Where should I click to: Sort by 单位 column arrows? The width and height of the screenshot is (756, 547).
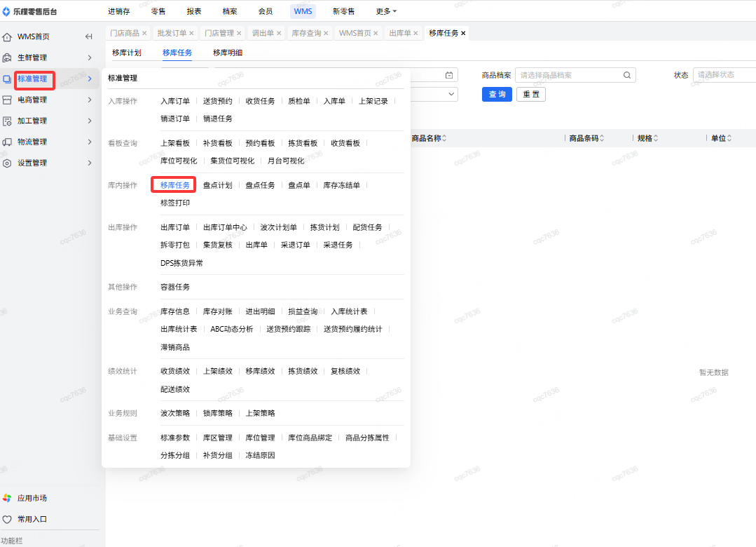(x=729, y=139)
